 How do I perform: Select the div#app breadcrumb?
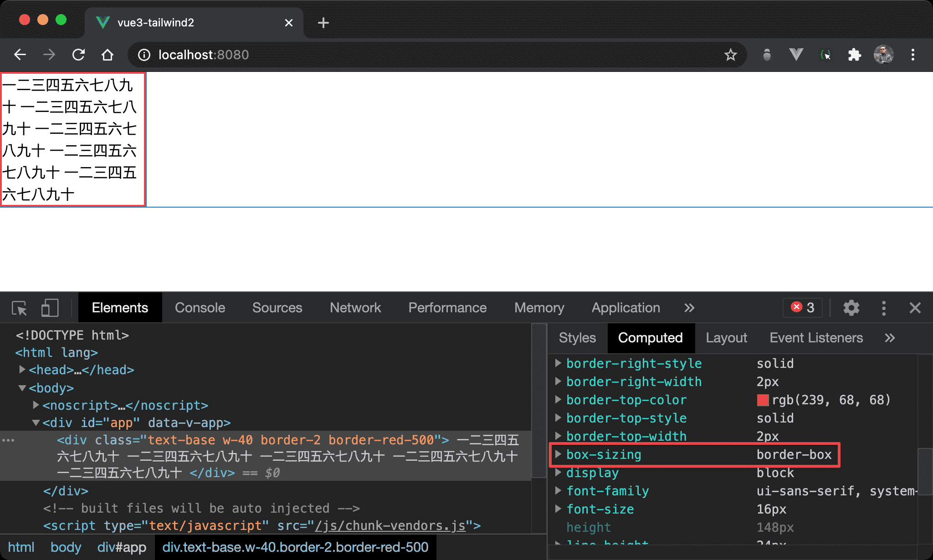[x=122, y=547]
